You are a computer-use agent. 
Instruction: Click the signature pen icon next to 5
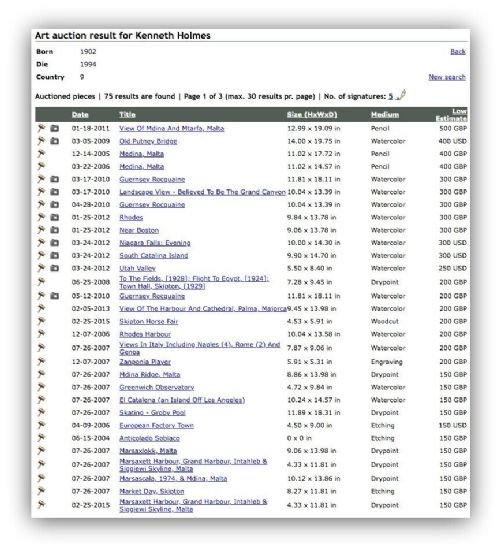(x=401, y=95)
